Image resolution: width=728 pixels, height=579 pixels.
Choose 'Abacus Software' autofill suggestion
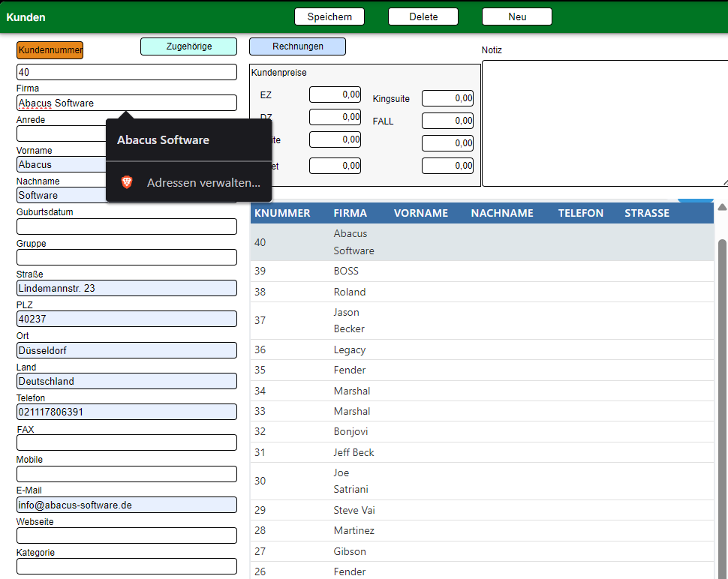point(188,140)
